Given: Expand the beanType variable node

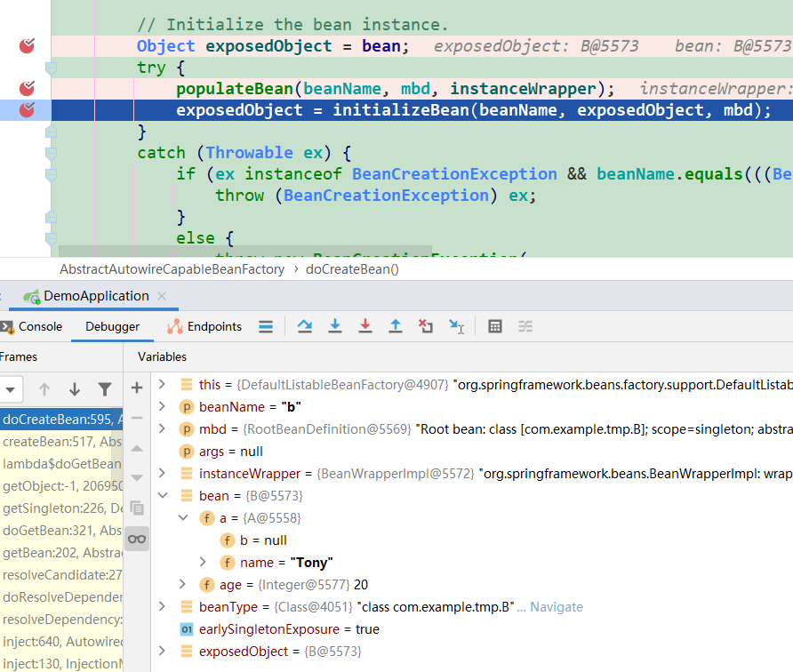Looking at the screenshot, I should 162,607.
